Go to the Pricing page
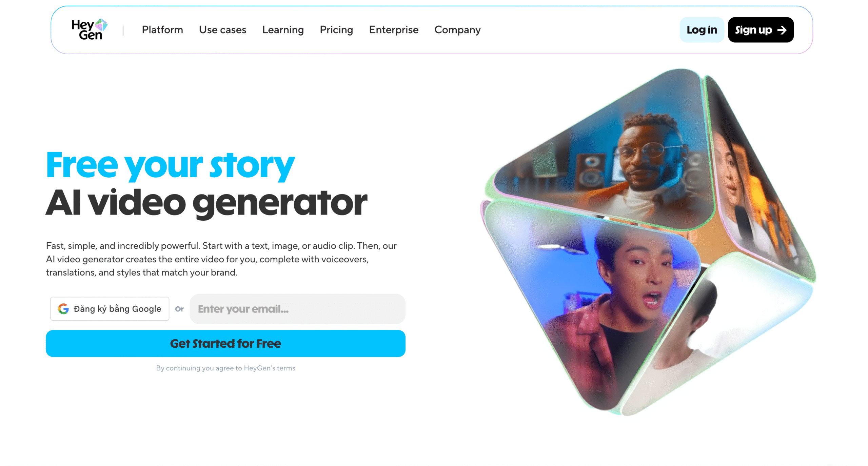 [336, 30]
